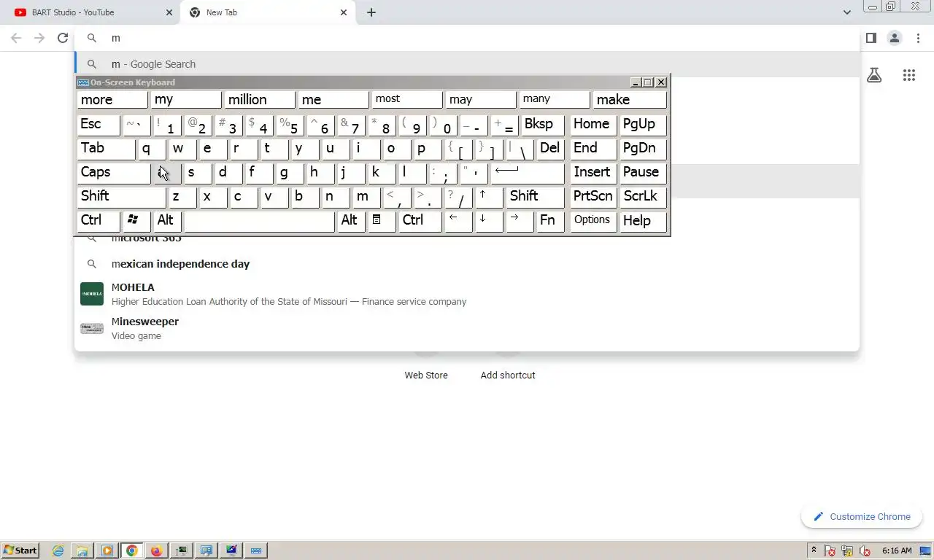Open Help on the on-screen keyboard
Viewport: 934px width, 560px height.
pos(644,221)
